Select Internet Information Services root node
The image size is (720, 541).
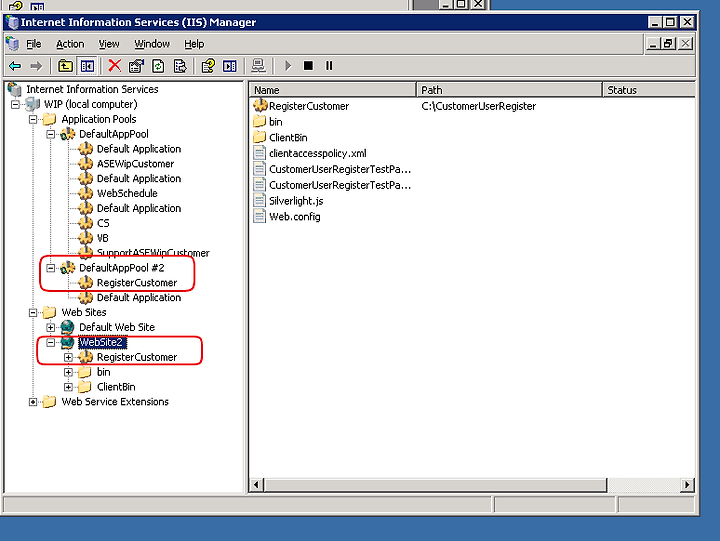click(92, 89)
